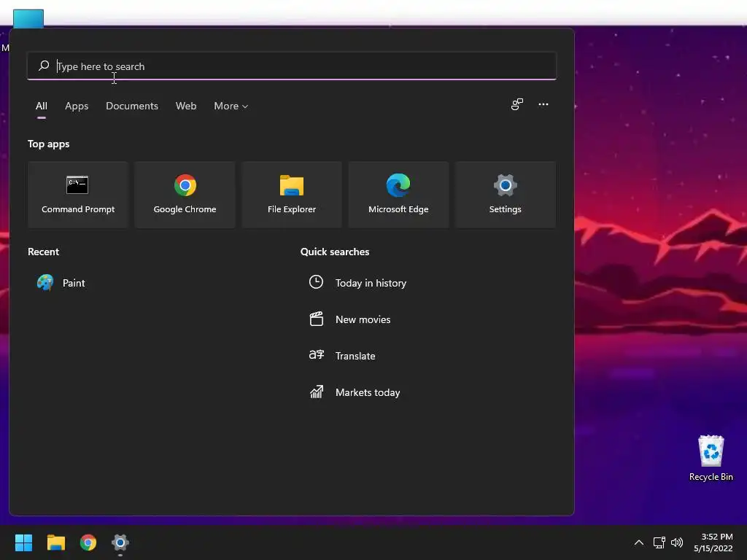Switch to the Web search tab
Viewport: 747px width, 560px height.
(x=186, y=106)
